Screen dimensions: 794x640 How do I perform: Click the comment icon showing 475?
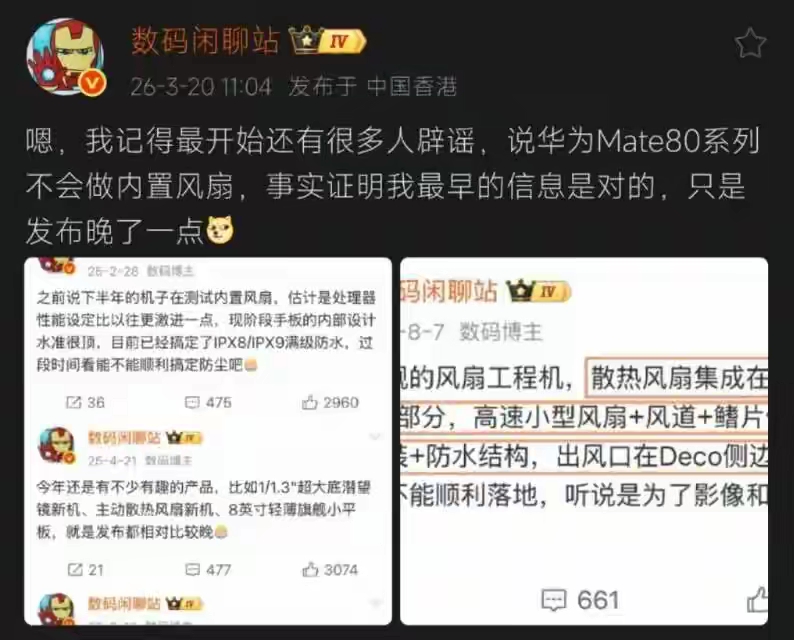point(192,403)
